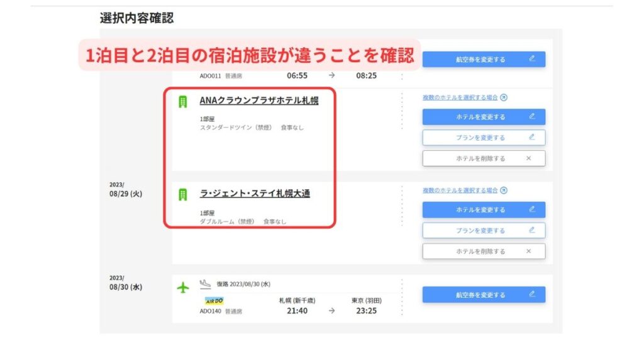Click the external-link circle icon beside ラ・ジェント link
Screen dimensions: 644x338
click(504, 190)
